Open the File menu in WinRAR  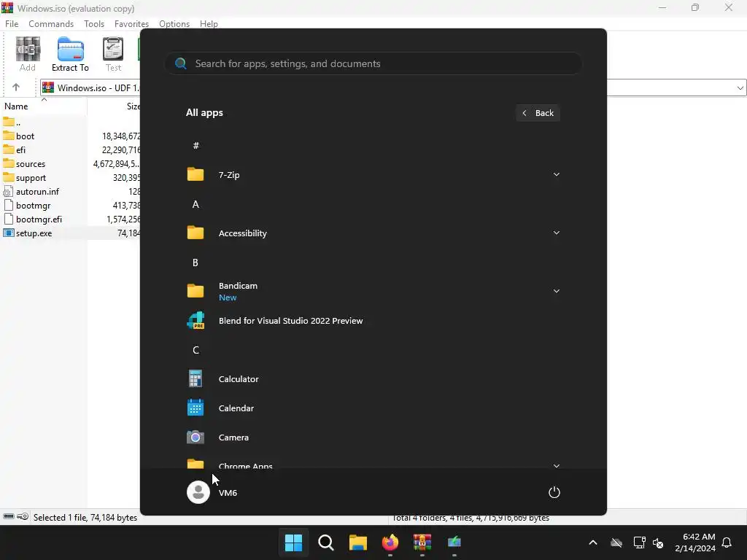12,24
